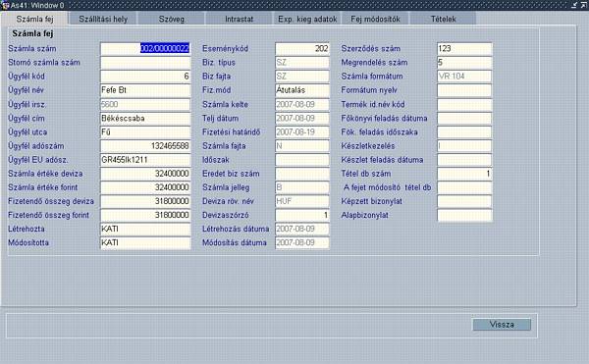Select the Fizetési határidő field
This screenshot has height=364, width=589.
(x=302, y=132)
